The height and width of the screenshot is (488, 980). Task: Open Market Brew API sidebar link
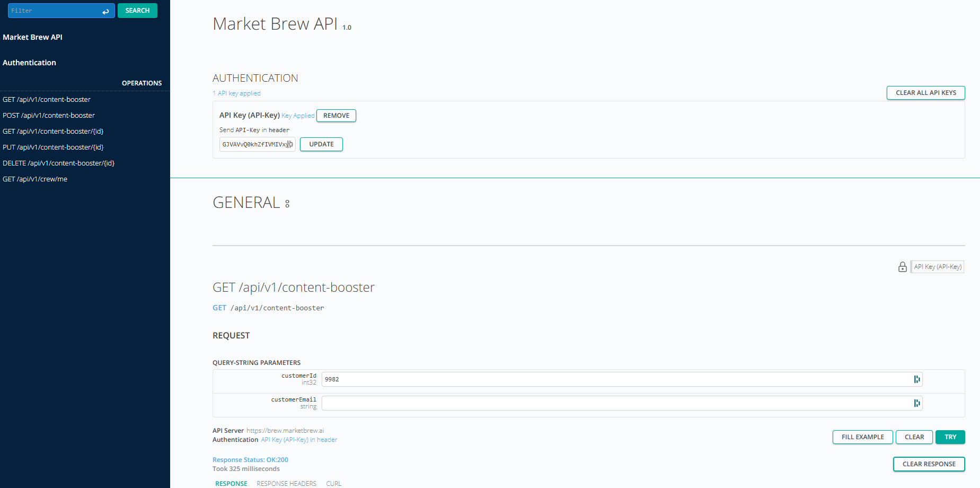pyautogui.click(x=32, y=37)
